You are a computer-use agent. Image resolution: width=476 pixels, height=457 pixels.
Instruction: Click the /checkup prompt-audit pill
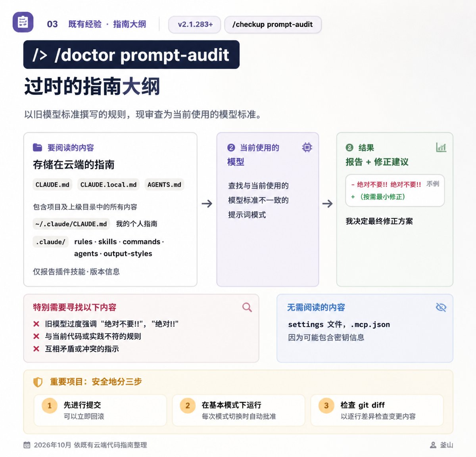click(273, 25)
